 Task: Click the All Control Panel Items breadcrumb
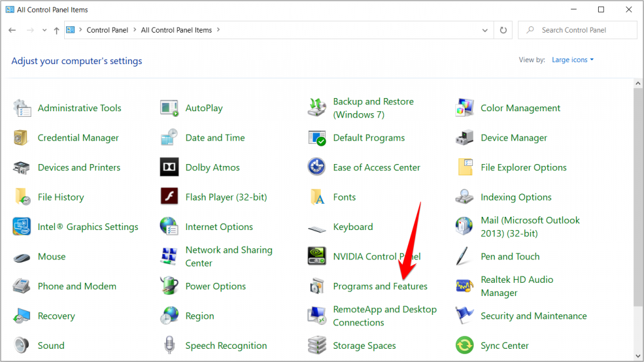coord(176,30)
